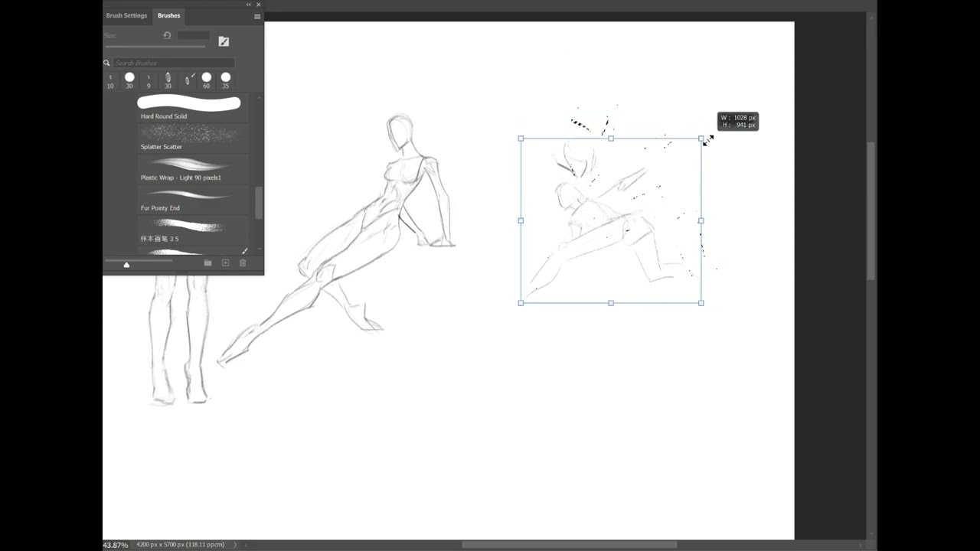Adjust the brush preview size slider

click(x=126, y=264)
